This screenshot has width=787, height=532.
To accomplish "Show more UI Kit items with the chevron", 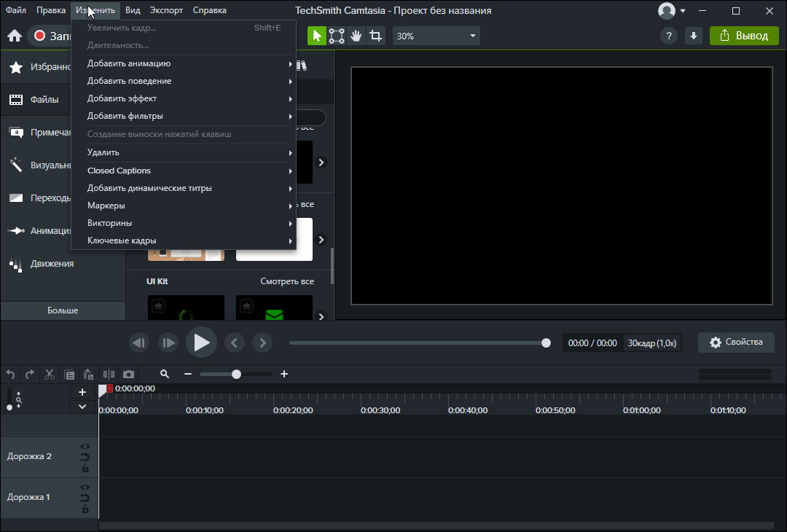I will click(x=321, y=316).
